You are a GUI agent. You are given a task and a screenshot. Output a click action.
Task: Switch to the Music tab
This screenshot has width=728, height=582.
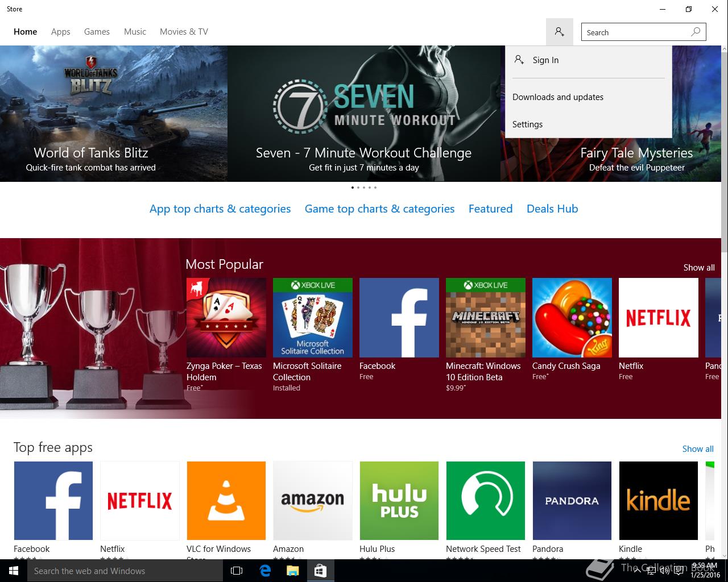[x=135, y=32]
